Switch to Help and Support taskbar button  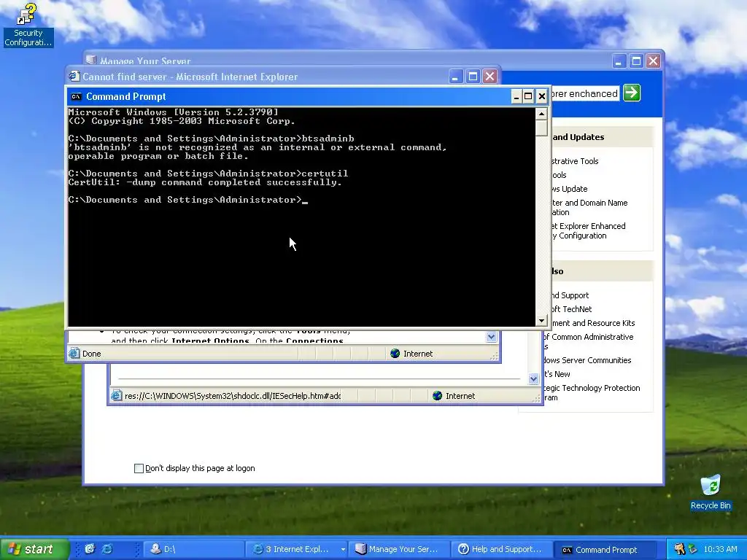[502, 549]
